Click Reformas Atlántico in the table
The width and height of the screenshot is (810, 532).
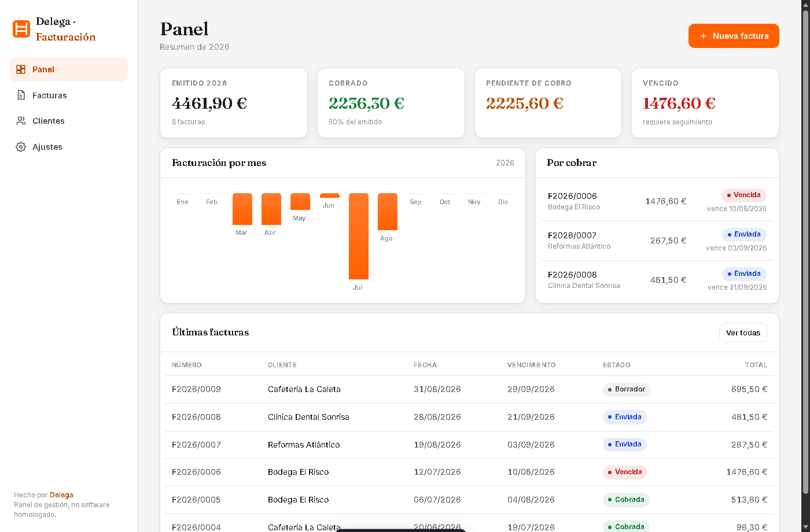304,445
